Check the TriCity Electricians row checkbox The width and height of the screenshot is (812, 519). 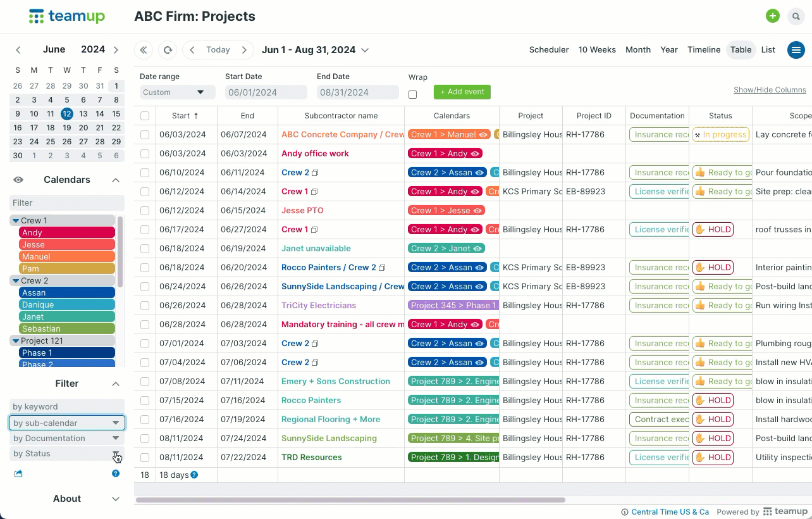coord(145,306)
